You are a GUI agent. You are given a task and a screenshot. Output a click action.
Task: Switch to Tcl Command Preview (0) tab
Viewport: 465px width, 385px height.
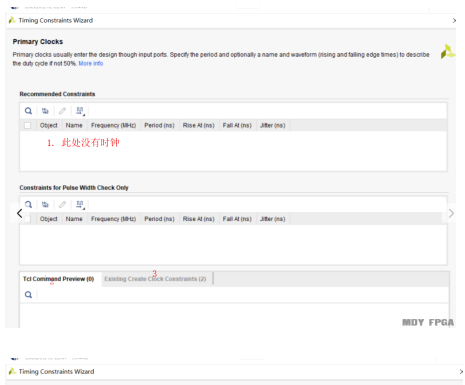tap(59, 279)
